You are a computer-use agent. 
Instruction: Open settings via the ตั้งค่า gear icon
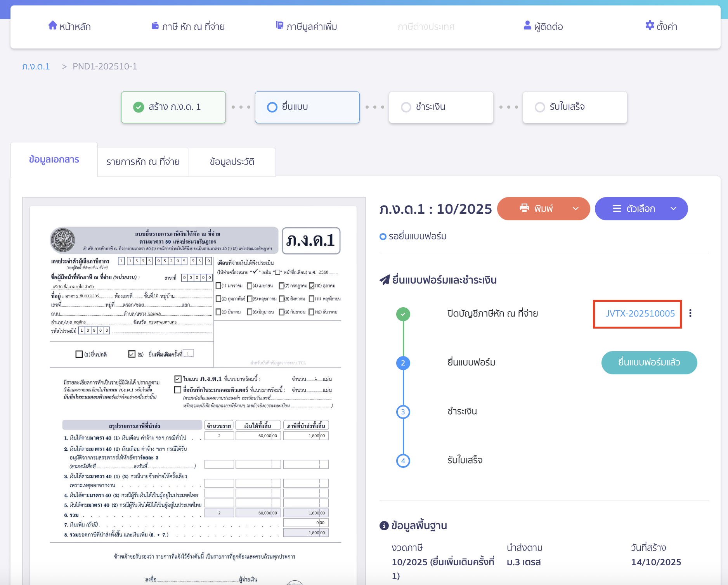(x=650, y=25)
